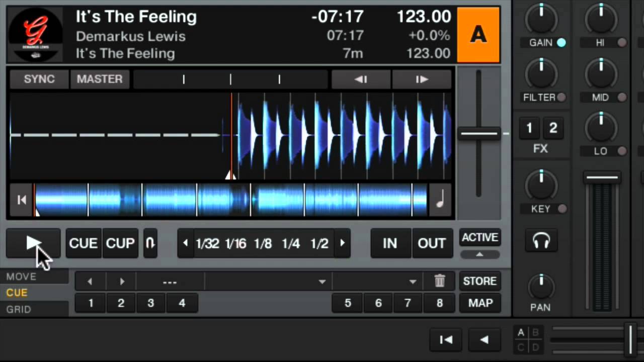This screenshot has width=644, height=362.
Task: Trigger hotcue 3
Action: click(150, 303)
